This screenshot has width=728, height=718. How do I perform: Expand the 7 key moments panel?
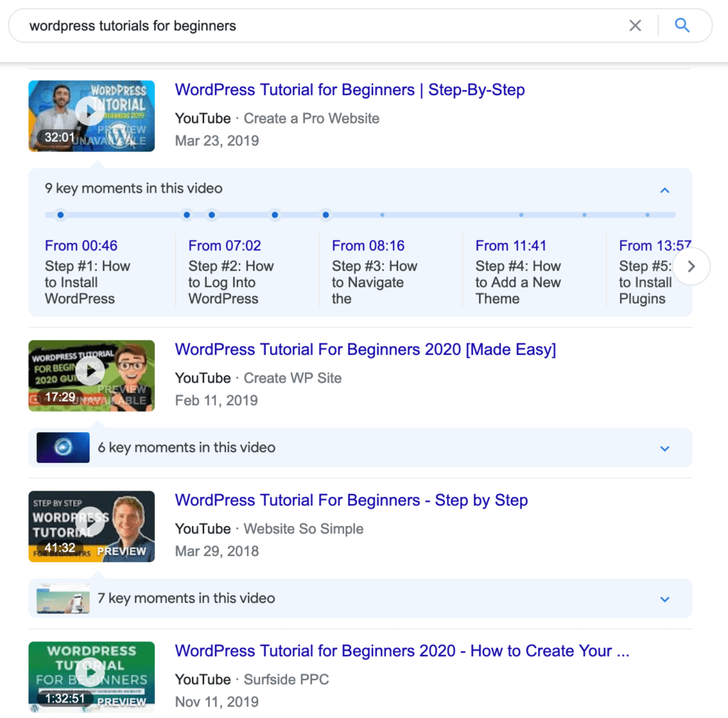665,599
